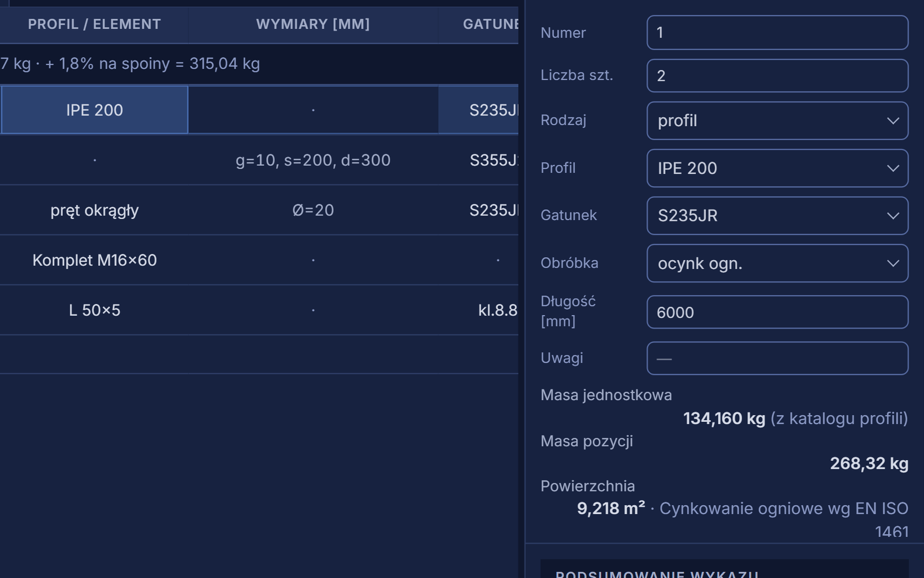Click the Wymiary [mm] column header

coord(313,24)
